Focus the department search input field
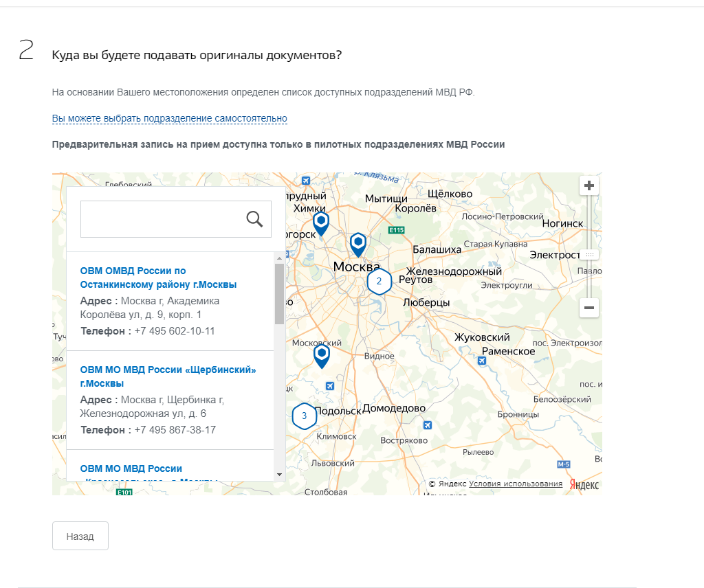 point(162,219)
